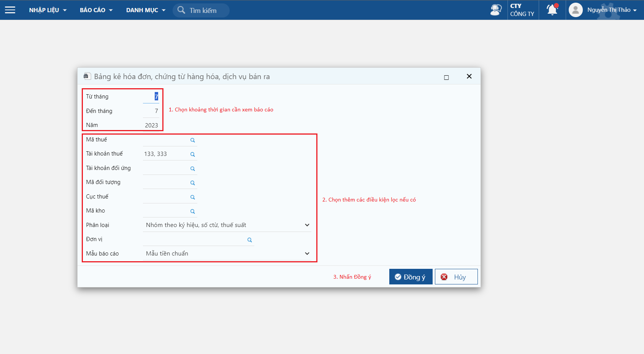Click the Năm input field
The width and height of the screenshot is (644, 354).
click(151, 125)
